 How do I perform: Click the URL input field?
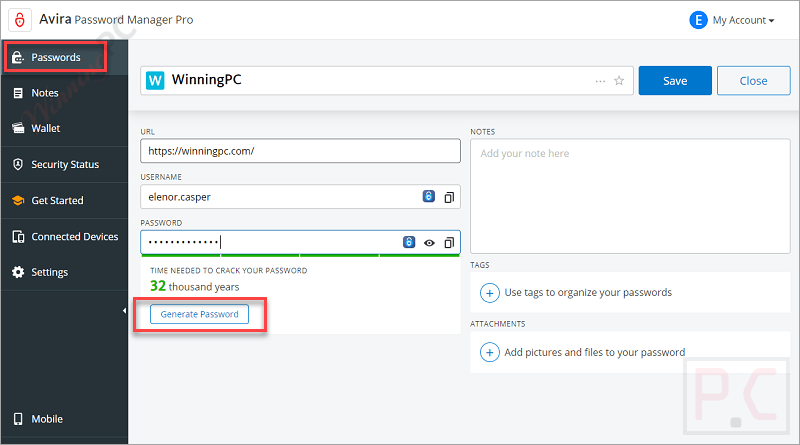tap(301, 151)
